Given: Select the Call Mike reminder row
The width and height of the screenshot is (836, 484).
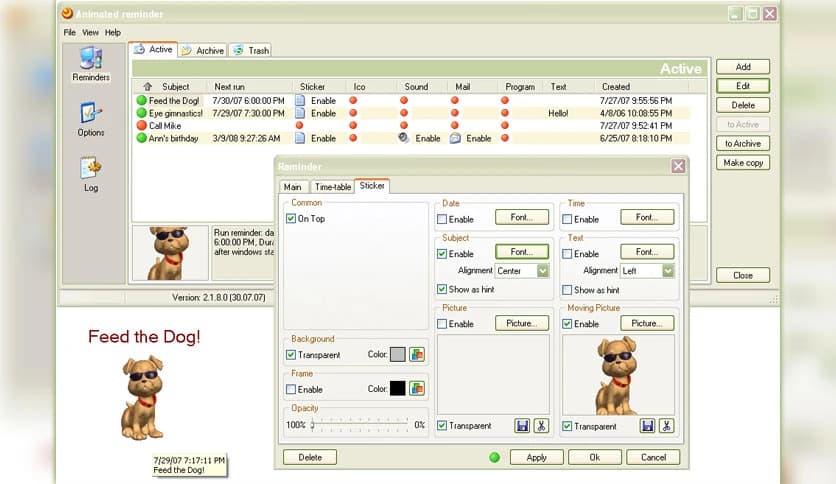Looking at the screenshot, I should pyautogui.click(x=412, y=125).
